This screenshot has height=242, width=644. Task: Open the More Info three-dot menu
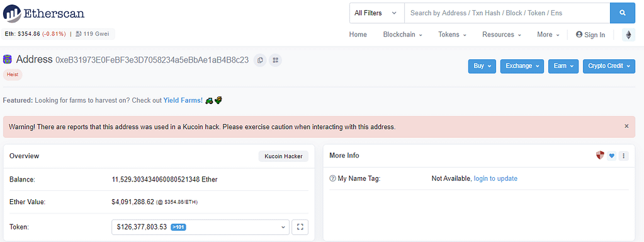pos(624,156)
